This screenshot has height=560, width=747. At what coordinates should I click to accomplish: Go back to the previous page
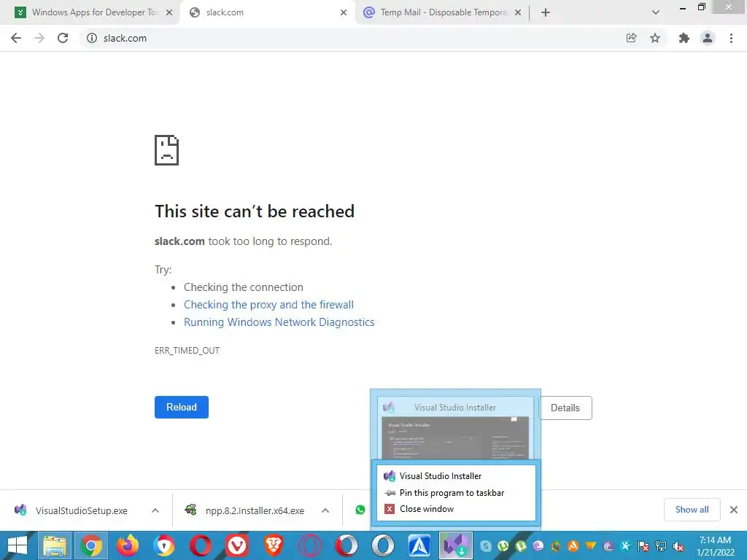(x=16, y=38)
